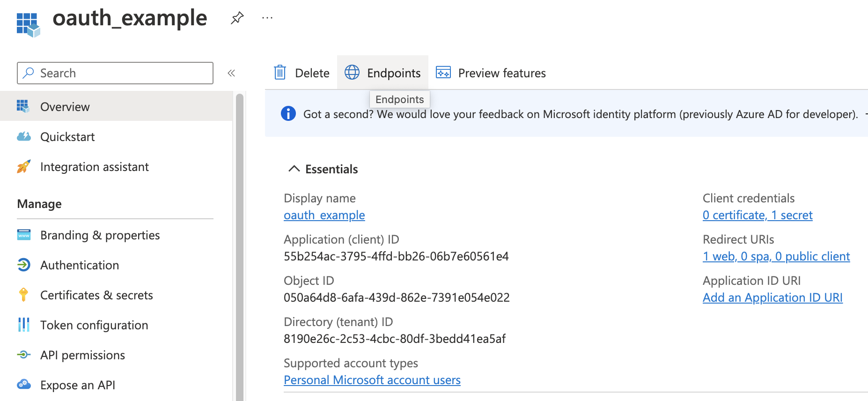The height and width of the screenshot is (401, 868).
Task: Click the Preview features icon
Action: [x=443, y=73]
